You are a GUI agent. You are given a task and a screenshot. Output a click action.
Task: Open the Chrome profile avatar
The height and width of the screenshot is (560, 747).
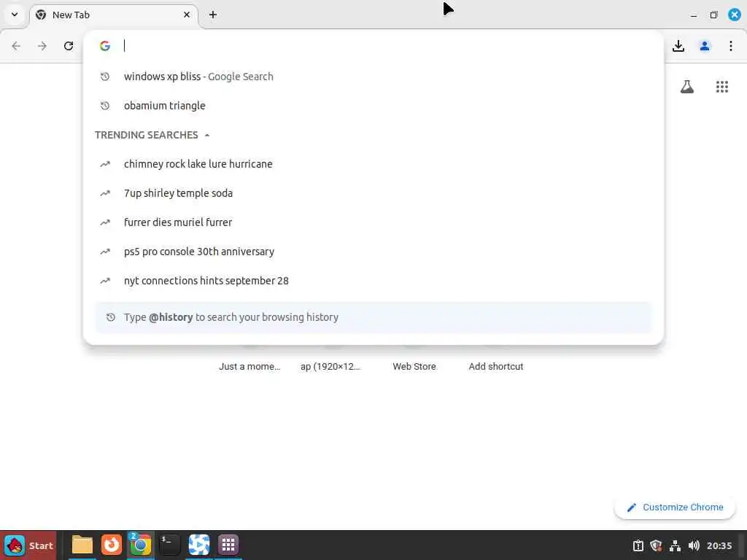pyautogui.click(x=705, y=46)
